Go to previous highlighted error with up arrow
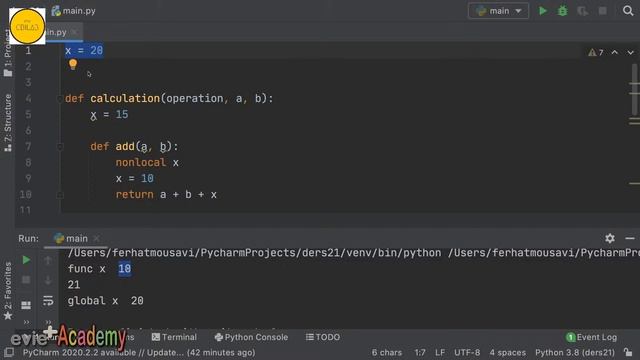This screenshot has height=360, width=640. [615, 53]
